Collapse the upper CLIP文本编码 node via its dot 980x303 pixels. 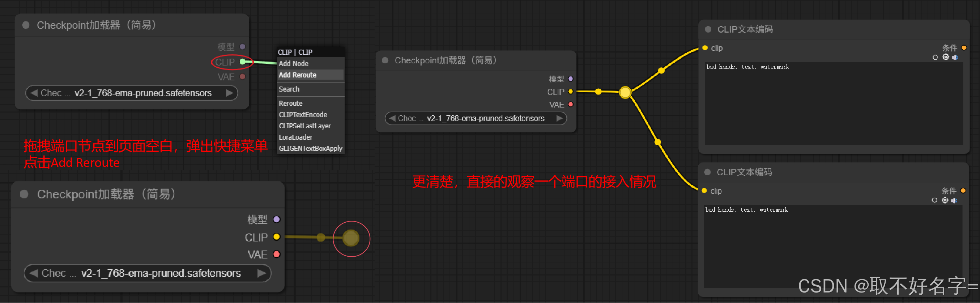[x=708, y=29]
